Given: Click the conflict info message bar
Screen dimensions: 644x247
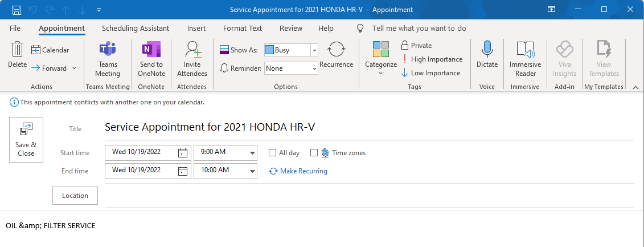Looking at the screenshot, I should point(107,102).
